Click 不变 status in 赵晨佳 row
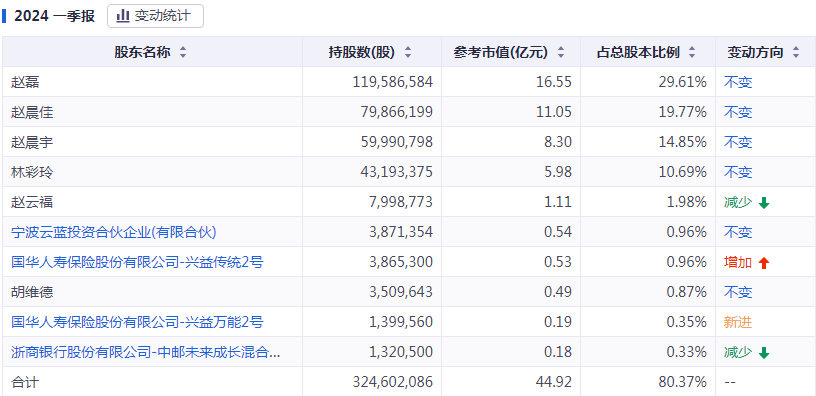 [x=738, y=112]
